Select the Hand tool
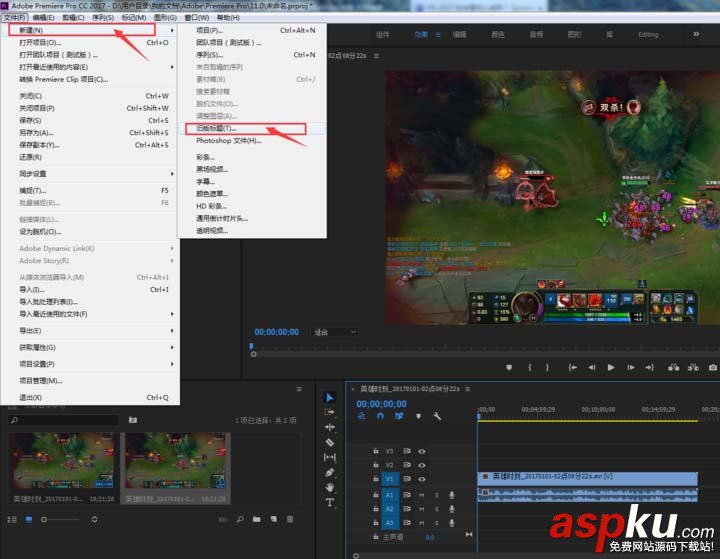This screenshot has width=720, height=559. tap(329, 487)
